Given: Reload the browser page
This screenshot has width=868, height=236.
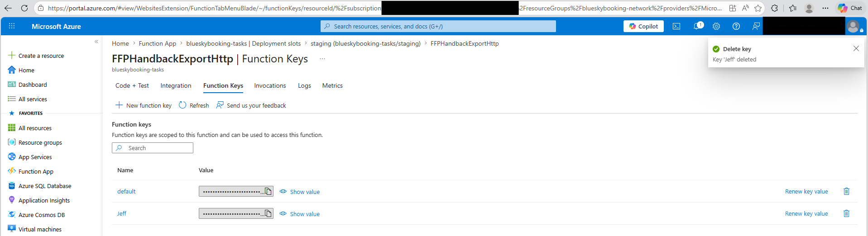Looking at the screenshot, I should 24,8.
